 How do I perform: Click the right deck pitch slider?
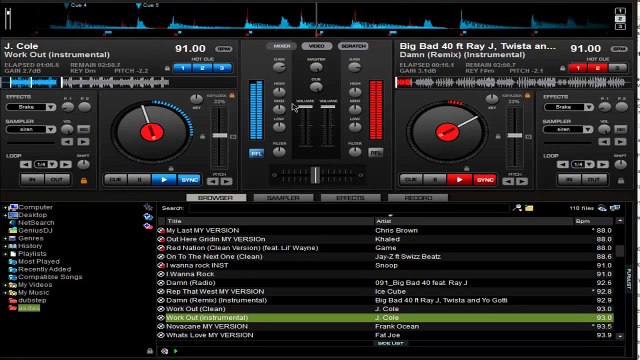tap(515, 136)
